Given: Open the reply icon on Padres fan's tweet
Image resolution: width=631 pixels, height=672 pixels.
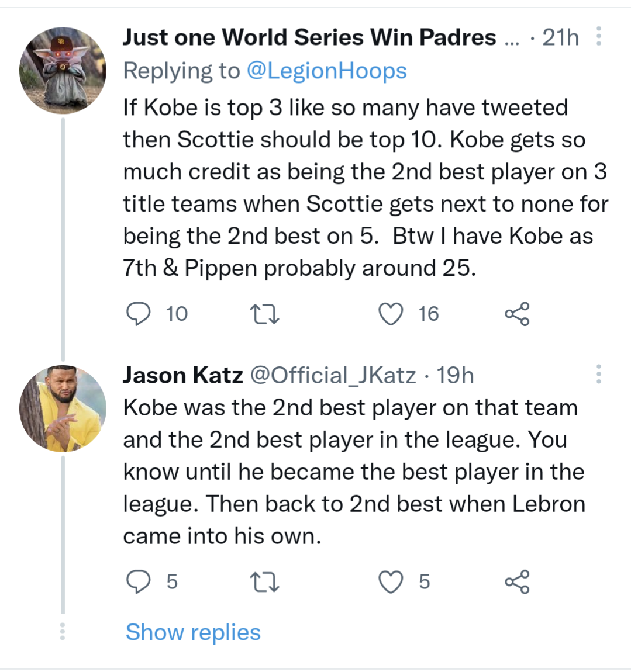Looking at the screenshot, I should (140, 313).
